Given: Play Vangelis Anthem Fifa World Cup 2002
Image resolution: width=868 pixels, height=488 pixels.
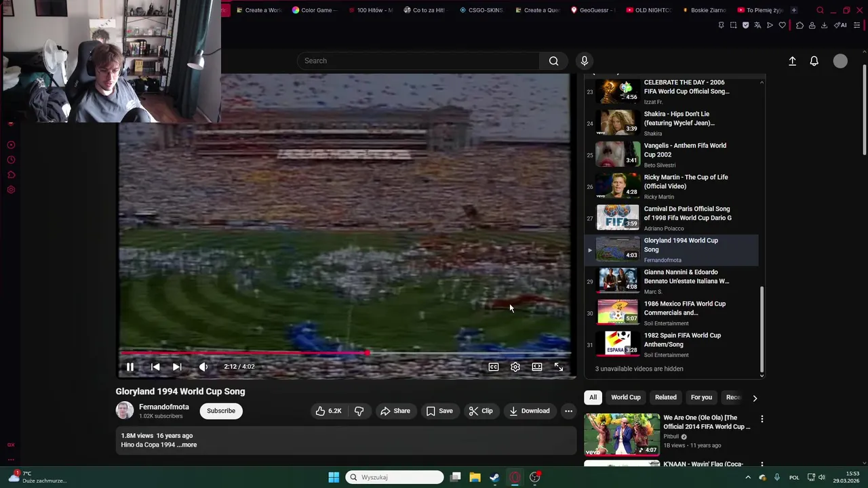Looking at the screenshot, I should tap(671, 155).
